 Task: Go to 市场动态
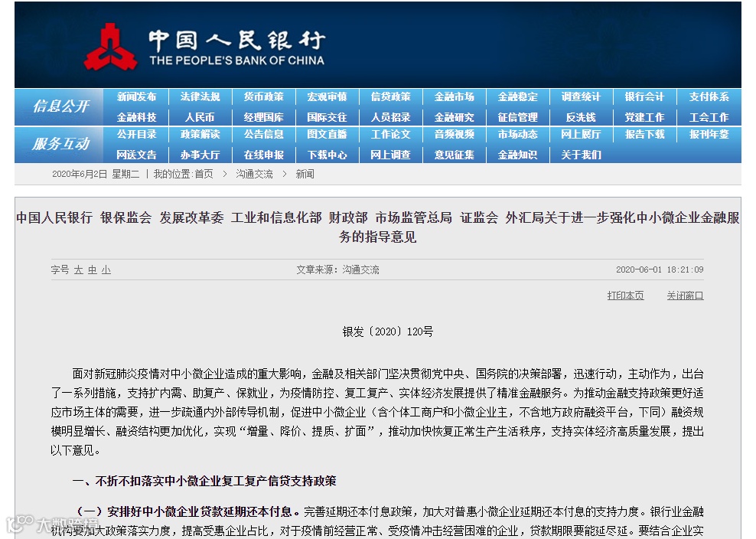tap(518, 134)
